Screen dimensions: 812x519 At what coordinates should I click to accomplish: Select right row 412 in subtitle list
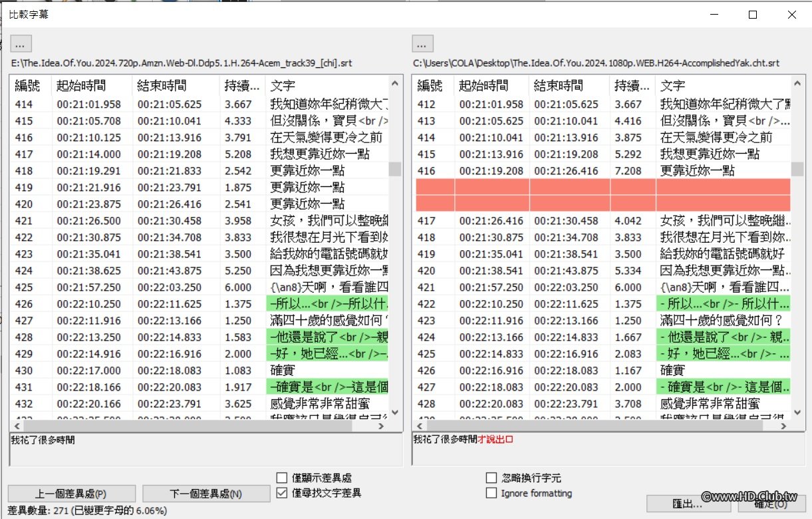pyautogui.click(x=602, y=104)
